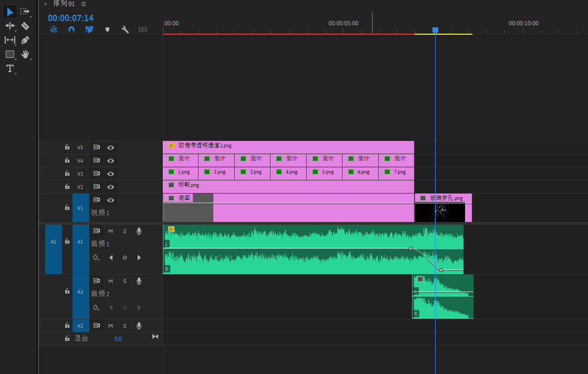Open A1 show keyframes dropdown

point(96,258)
